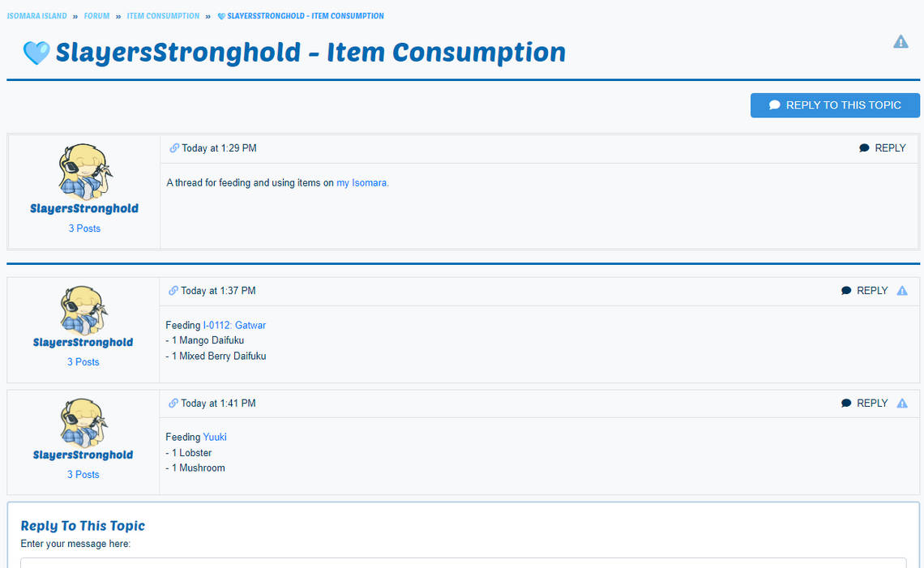924x568 pixels.
Task: Reply to the 1:29 PM post
Action: click(883, 148)
